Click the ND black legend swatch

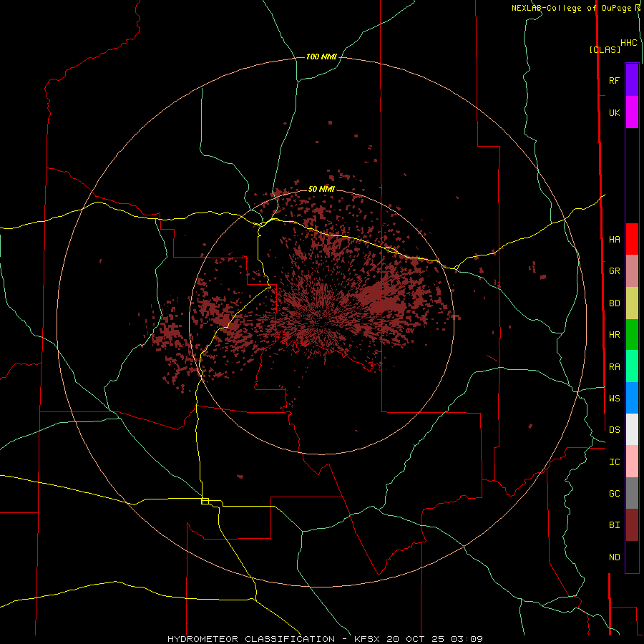point(632,557)
